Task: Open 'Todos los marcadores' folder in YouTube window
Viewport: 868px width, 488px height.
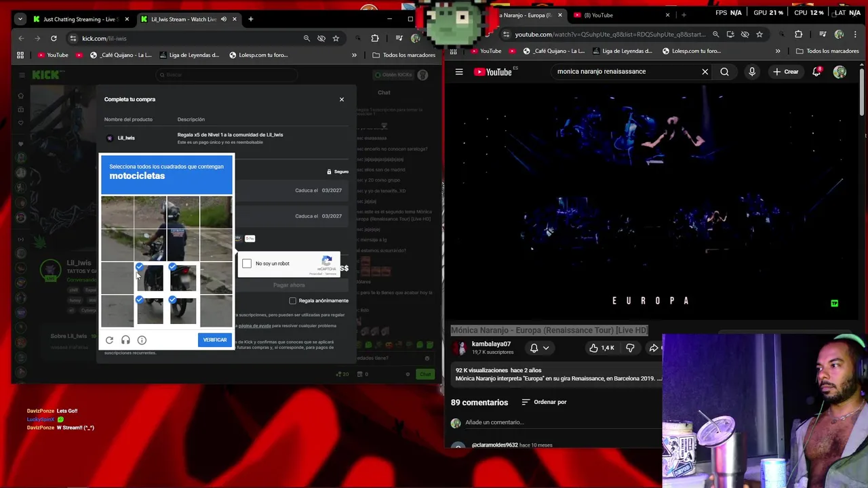Action: (827, 51)
